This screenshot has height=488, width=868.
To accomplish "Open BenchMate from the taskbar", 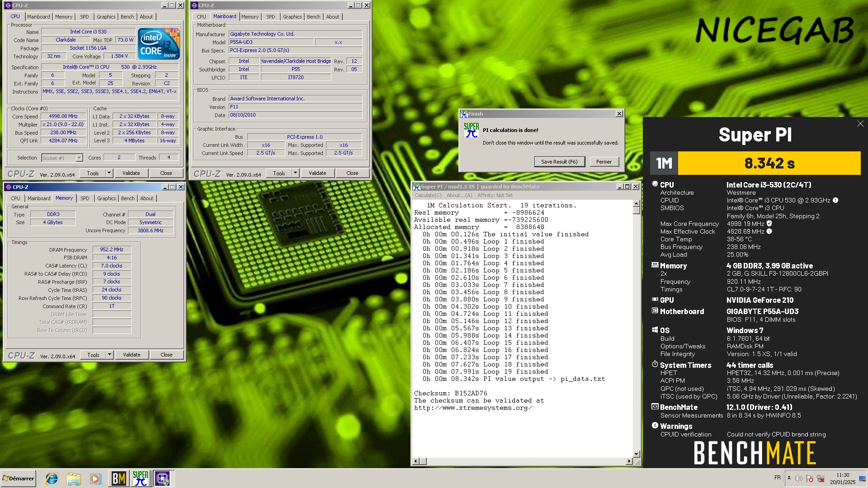I will (x=118, y=478).
